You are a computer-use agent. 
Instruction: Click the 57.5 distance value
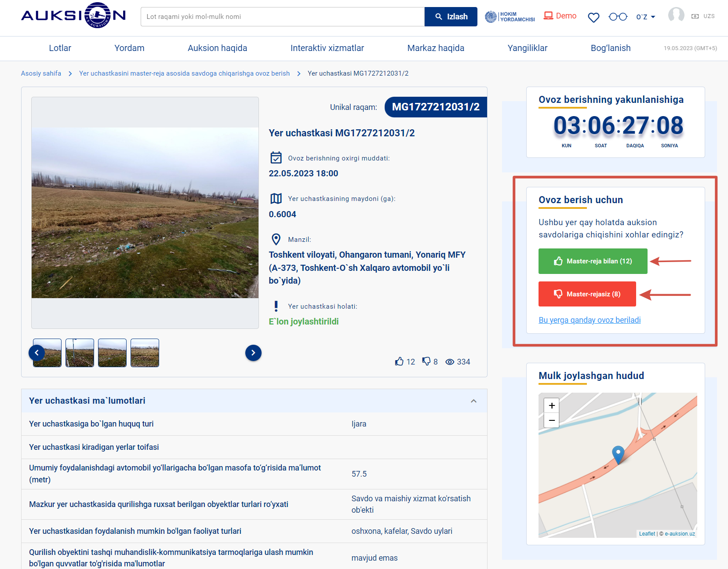click(359, 474)
